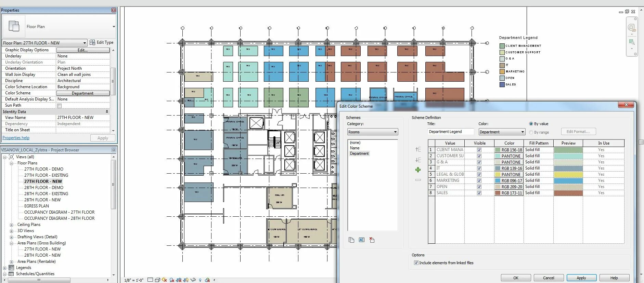The image size is (644, 283).
Task: Move the selected row down in the scheme table
Action: pyautogui.click(x=418, y=160)
